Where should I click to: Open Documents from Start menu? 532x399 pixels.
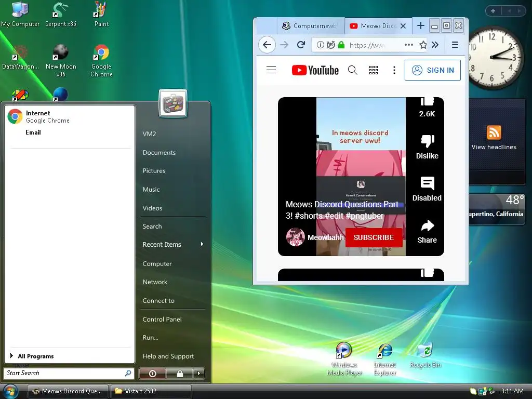pyautogui.click(x=159, y=153)
